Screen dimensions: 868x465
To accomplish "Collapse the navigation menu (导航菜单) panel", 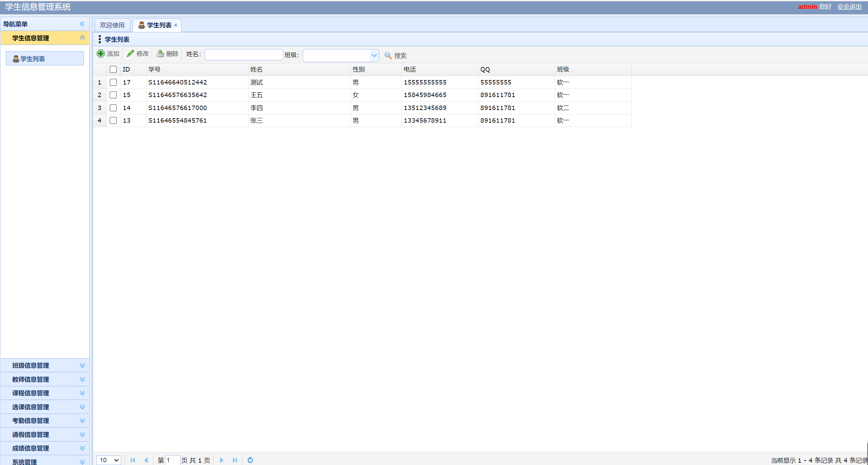I will pyautogui.click(x=82, y=24).
